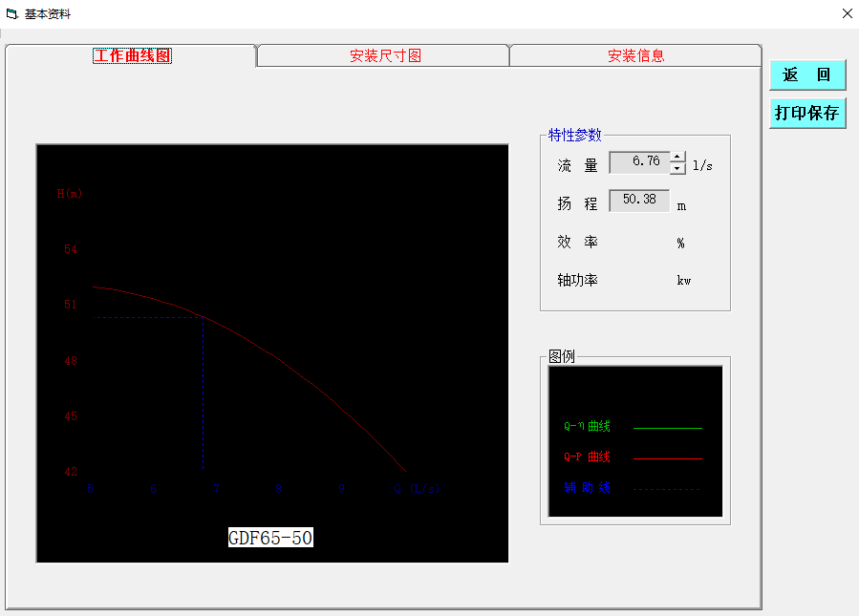The width and height of the screenshot is (859, 616).
Task: Click the 流量 input field showing 6.76
Action: tap(639, 162)
